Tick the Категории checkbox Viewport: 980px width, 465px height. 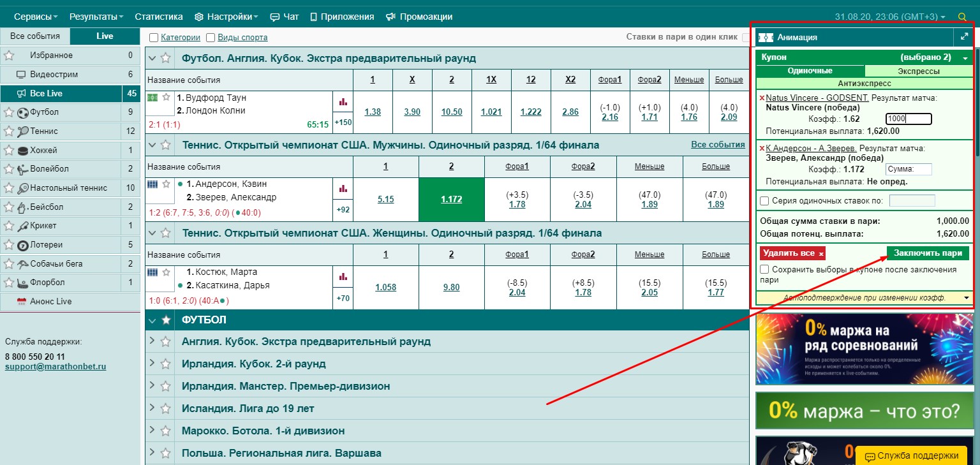154,38
